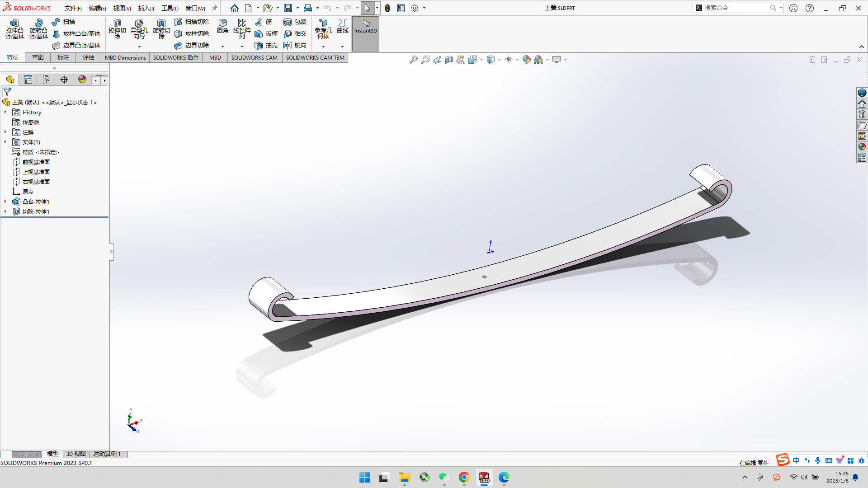Expand the History tree node
This screenshot has height=488, width=868.
coord(5,112)
